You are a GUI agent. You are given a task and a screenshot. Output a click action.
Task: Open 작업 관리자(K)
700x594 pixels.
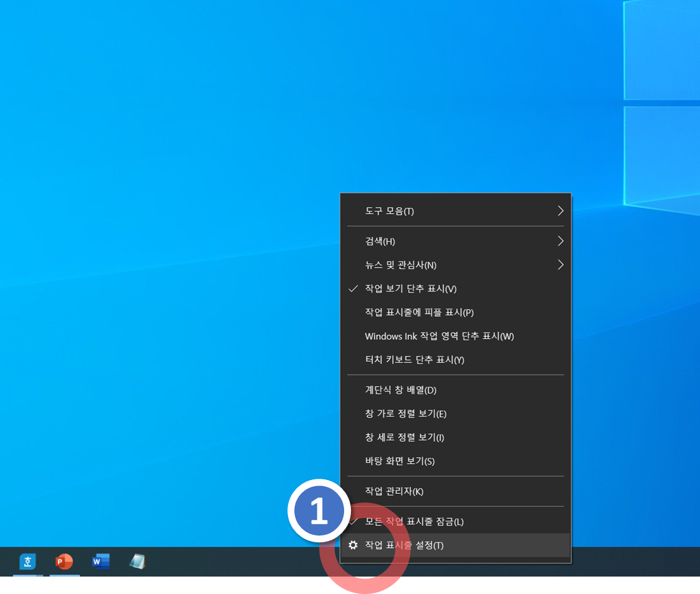click(455, 491)
